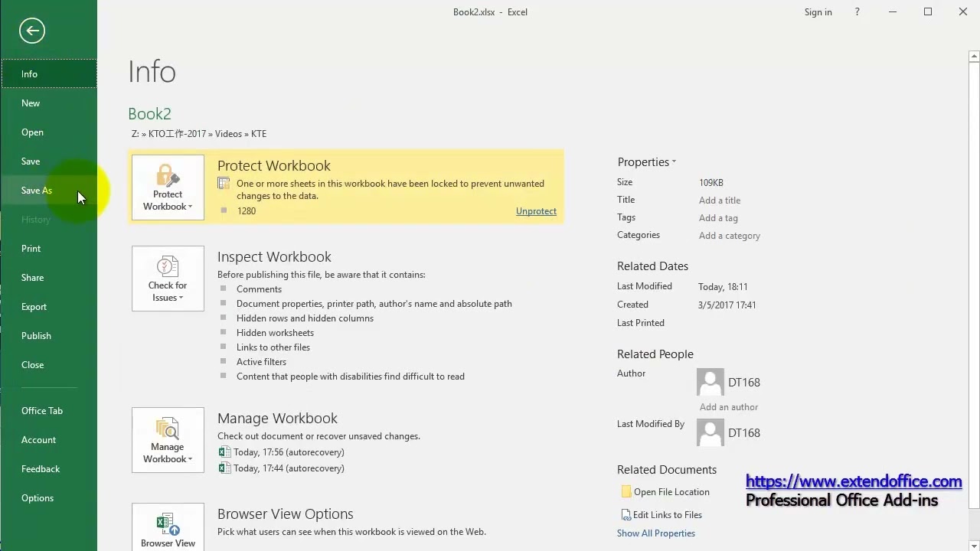Screen dimensions: 980x551
Task: Select New in the backstage menu
Action: [x=49, y=103]
